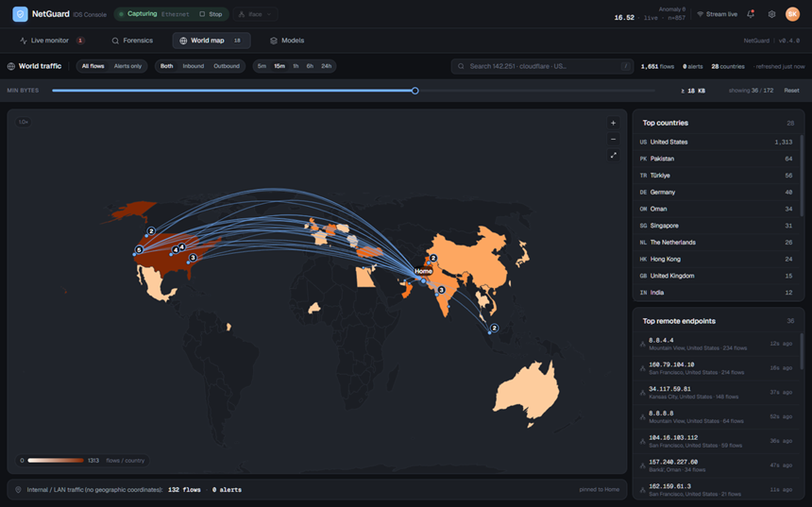Open endpoint 104.16.103.112
Screen dimensions: 812x507
[x=717, y=441]
